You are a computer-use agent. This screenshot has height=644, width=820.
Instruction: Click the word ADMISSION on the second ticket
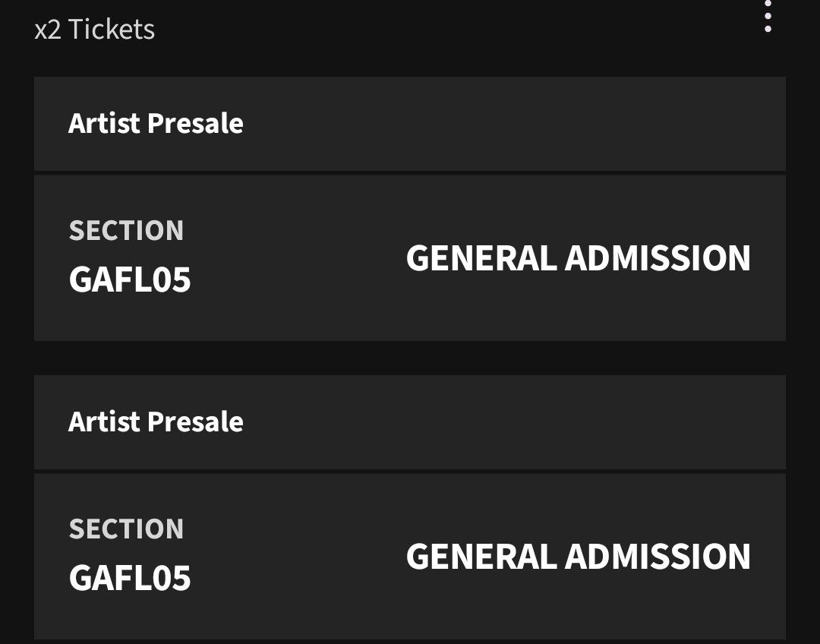pyautogui.click(x=658, y=557)
